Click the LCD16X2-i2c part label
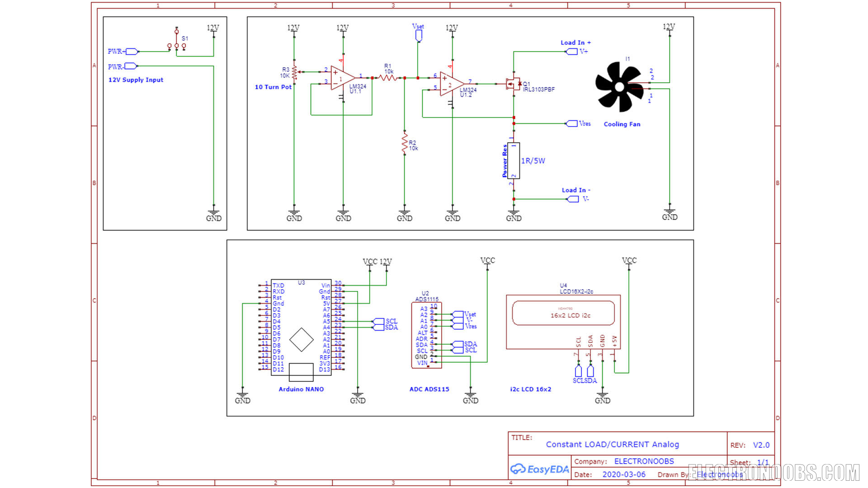The width and height of the screenshot is (868, 488). coord(576,291)
